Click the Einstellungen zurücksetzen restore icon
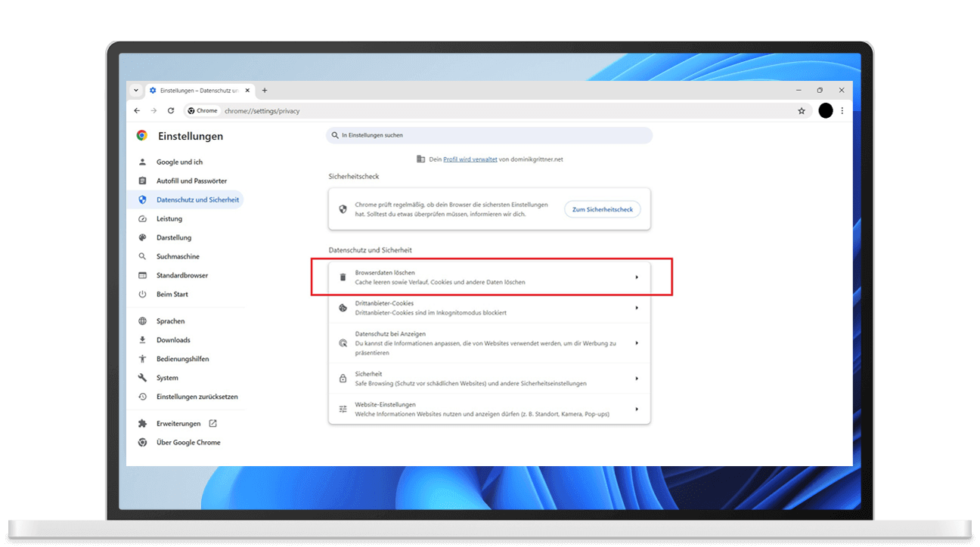 coord(142,397)
